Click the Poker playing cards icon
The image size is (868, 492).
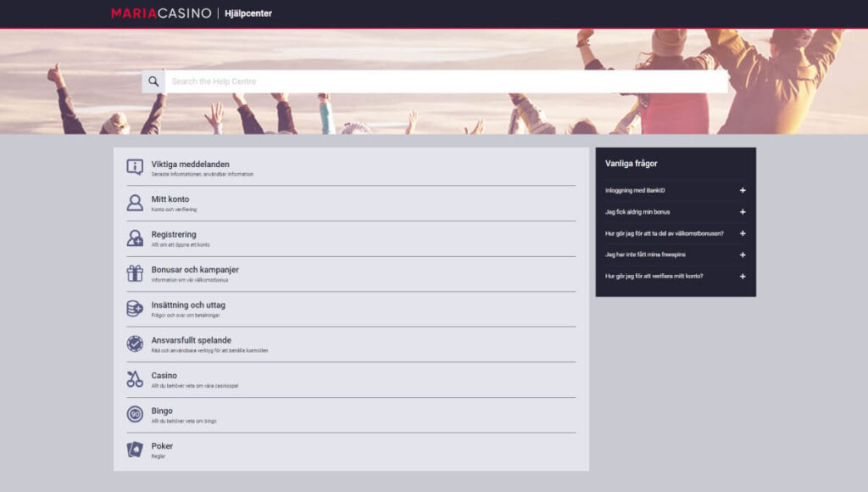coord(135,450)
